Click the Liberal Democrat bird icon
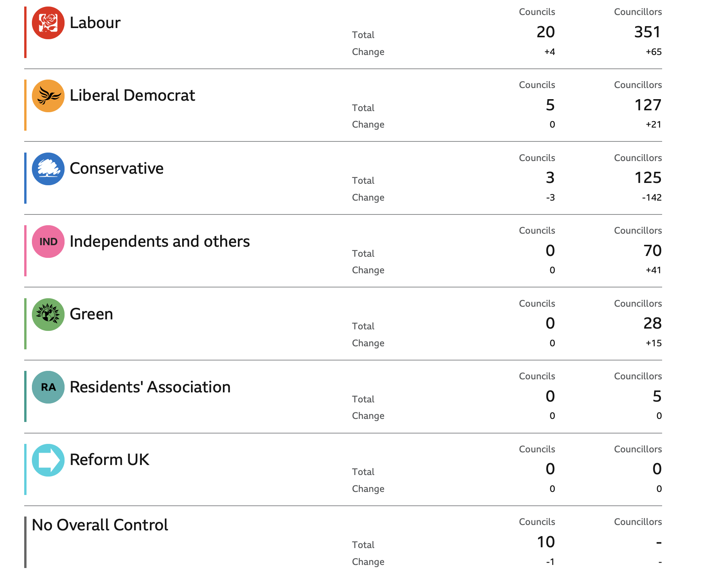 (48, 96)
